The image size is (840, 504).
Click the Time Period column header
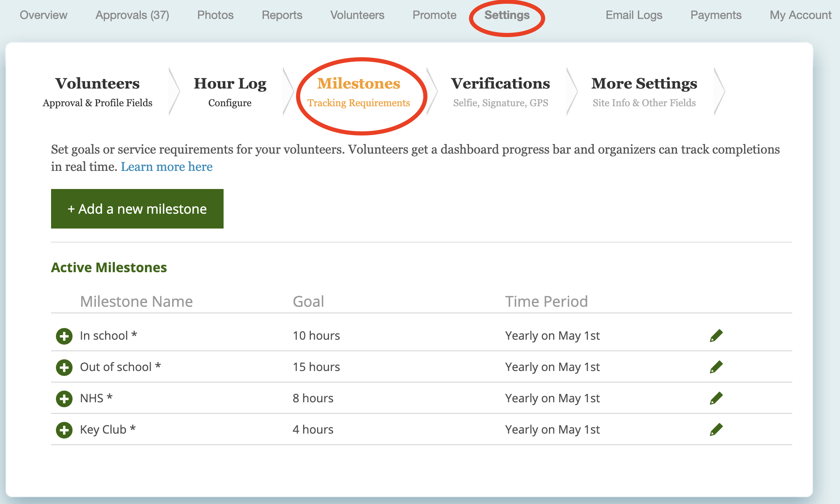tap(546, 301)
